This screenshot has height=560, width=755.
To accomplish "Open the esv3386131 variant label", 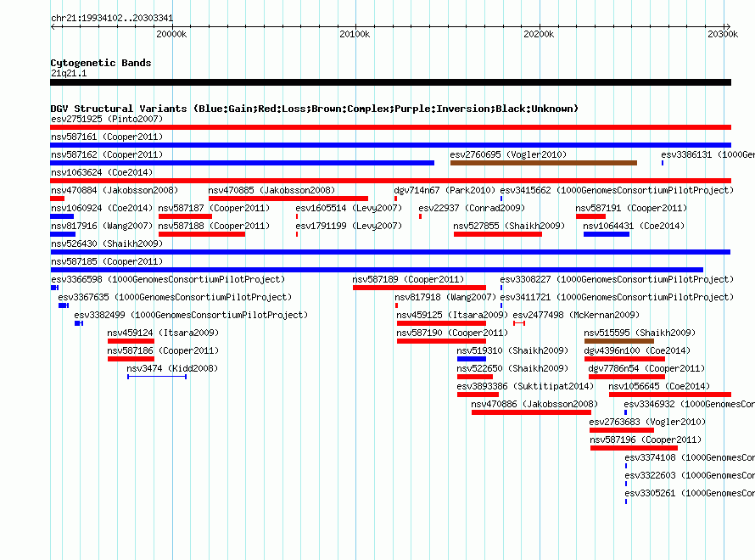I will 707,154.
